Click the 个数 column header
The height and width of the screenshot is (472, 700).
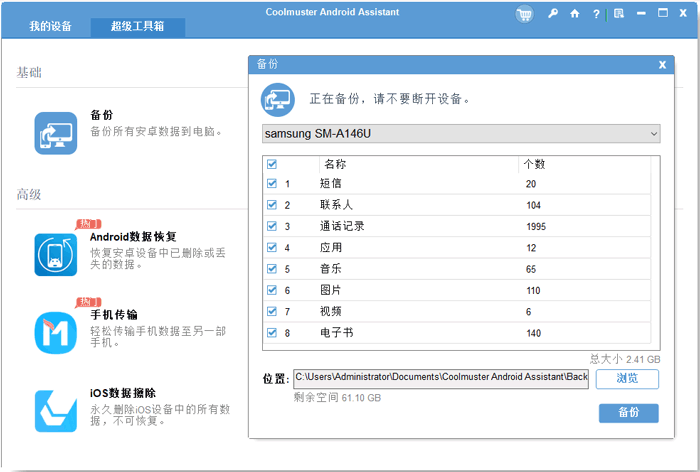(x=534, y=164)
